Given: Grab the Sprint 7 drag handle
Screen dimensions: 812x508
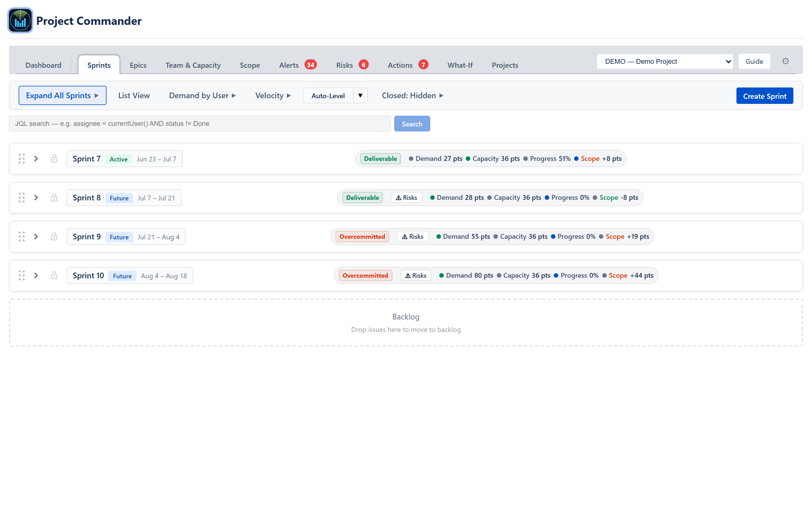Looking at the screenshot, I should (21, 159).
